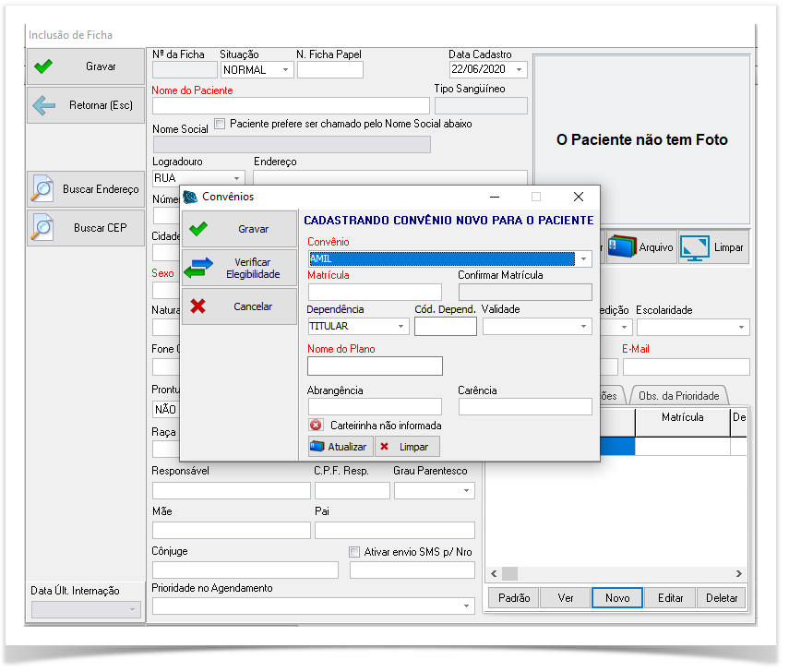
Task: Click Gravar in the Convênios dialog
Action: [x=239, y=229]
